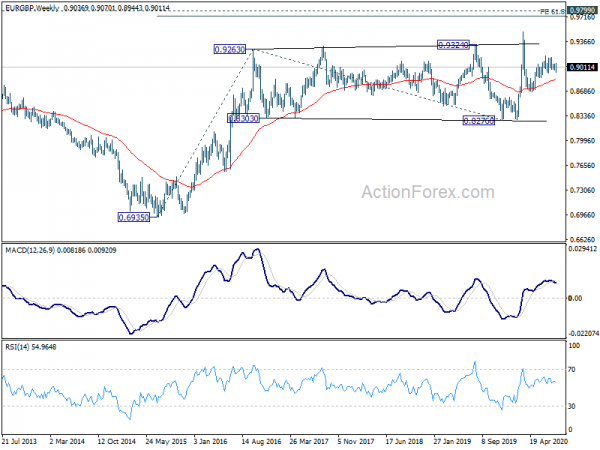Click the 0.83030 price label
The image size is (600, 450).
[244, 118]
